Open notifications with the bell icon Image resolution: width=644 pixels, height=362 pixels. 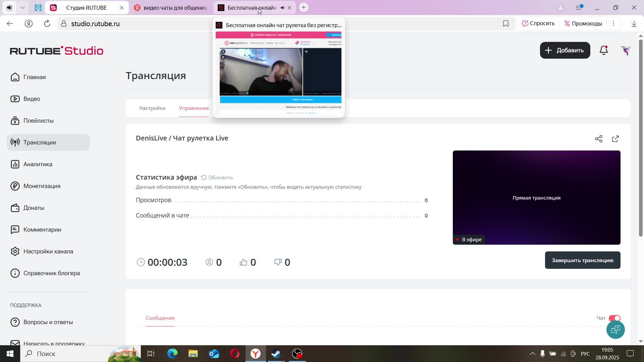tap(603, 50)
